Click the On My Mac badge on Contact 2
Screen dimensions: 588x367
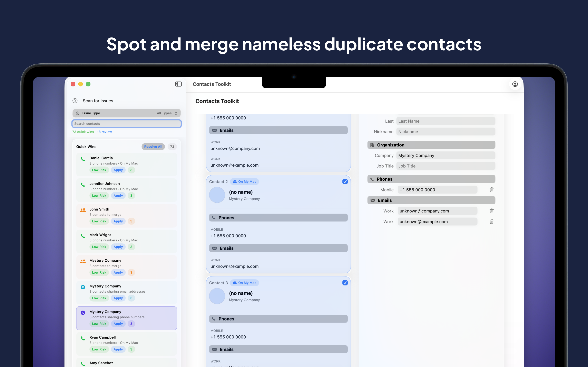(x=244, y=181)
